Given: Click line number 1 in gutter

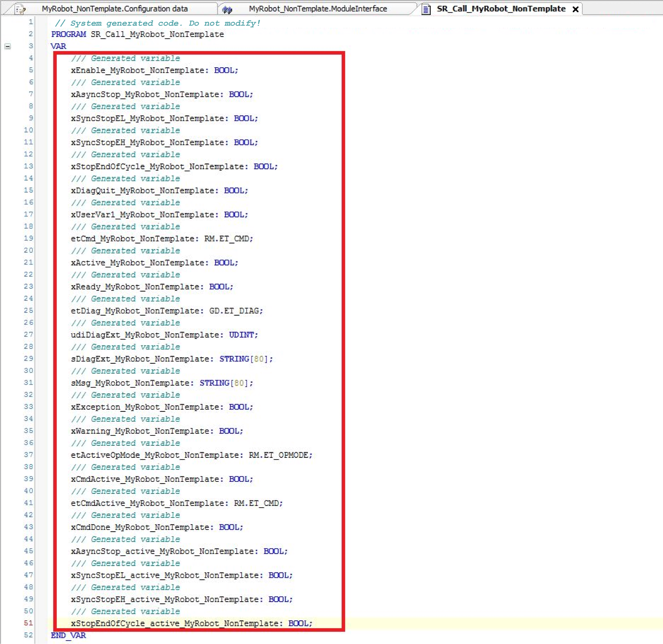Looking at the screenshot, I should 31,22.
